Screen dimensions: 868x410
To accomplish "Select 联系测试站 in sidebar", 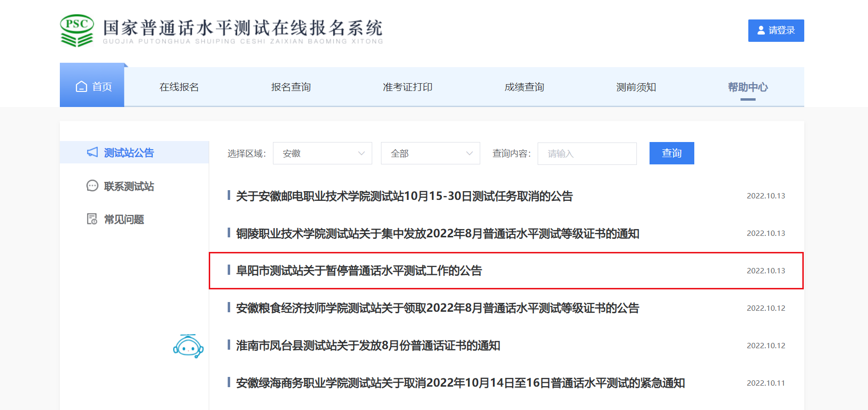I will 129,186.
